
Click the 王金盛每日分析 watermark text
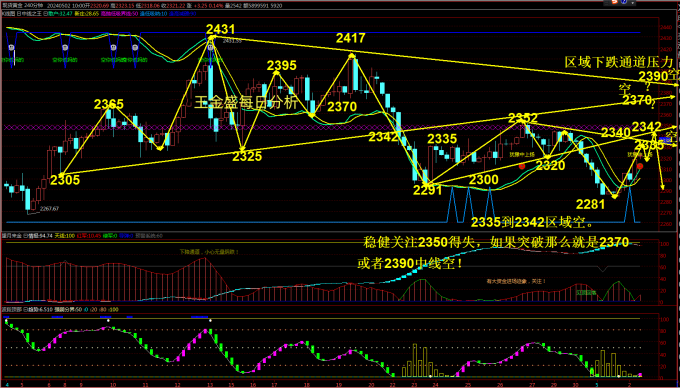click(245, 103)
